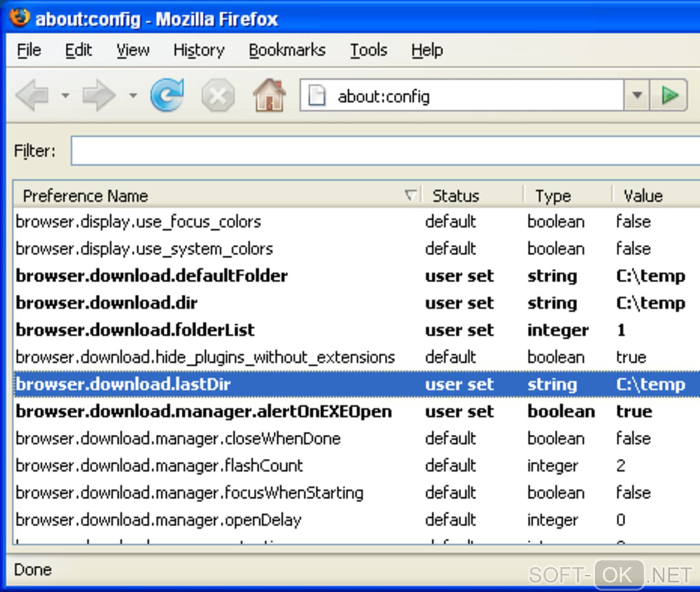Screen dimensions: 700x592
Task: Select browser.download.folderList preference
Action: click(135, 330)
